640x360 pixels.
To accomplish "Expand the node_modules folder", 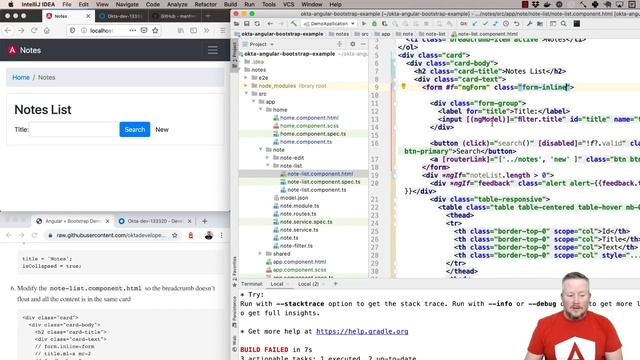I will point(246,86).
